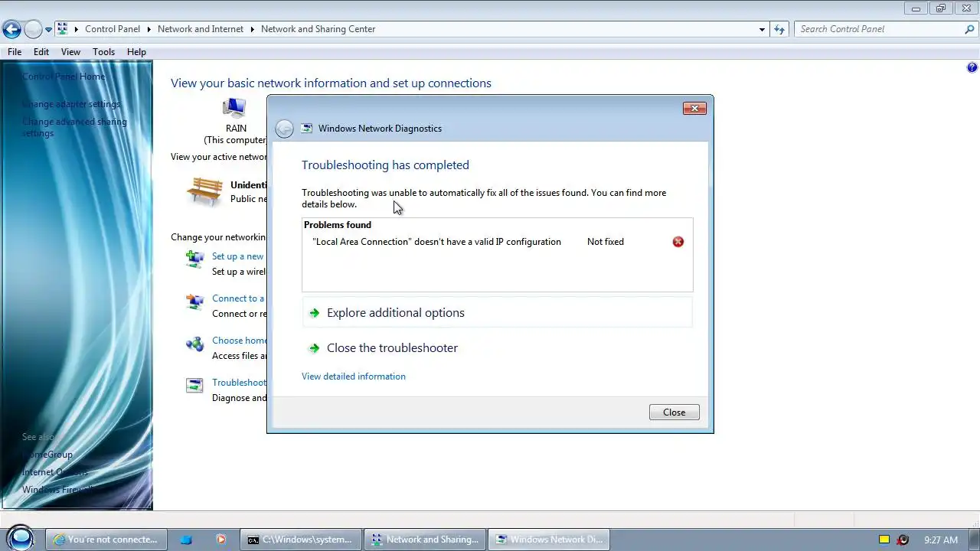Close the Network Diagnostics dialog with the red X
This screenshot has width=980, height=551.
point(694,109)
